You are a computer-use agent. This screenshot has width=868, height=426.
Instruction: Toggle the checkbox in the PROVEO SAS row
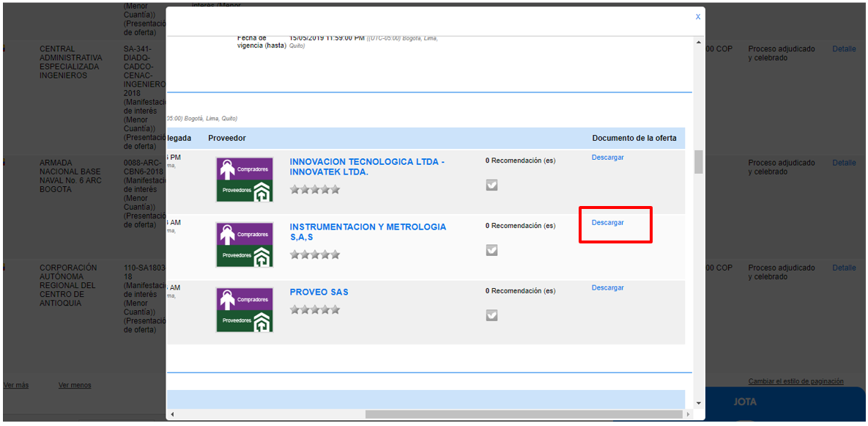coord(492,315)
